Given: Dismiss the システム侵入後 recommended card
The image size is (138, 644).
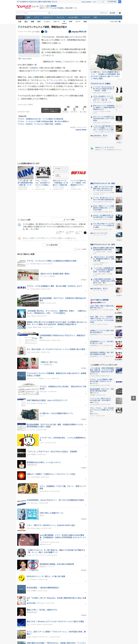Looking at the screenshot, I should click(x=33, y=189).
